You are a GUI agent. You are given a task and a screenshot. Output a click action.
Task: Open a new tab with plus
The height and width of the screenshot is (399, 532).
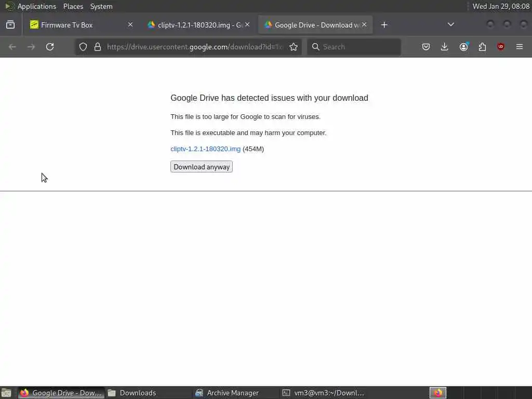[x=384, y=25]
